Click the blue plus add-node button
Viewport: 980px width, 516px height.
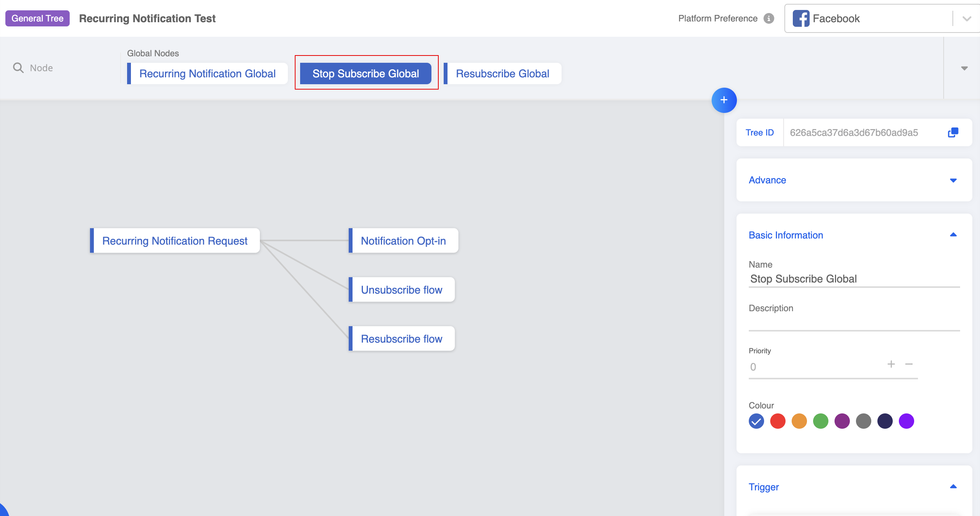coord(724,100)
